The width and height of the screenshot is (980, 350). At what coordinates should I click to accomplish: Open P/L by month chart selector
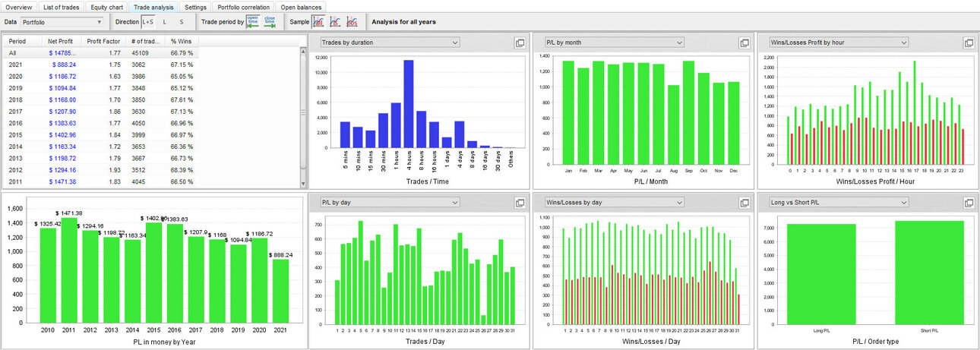(x=614, y=43)
